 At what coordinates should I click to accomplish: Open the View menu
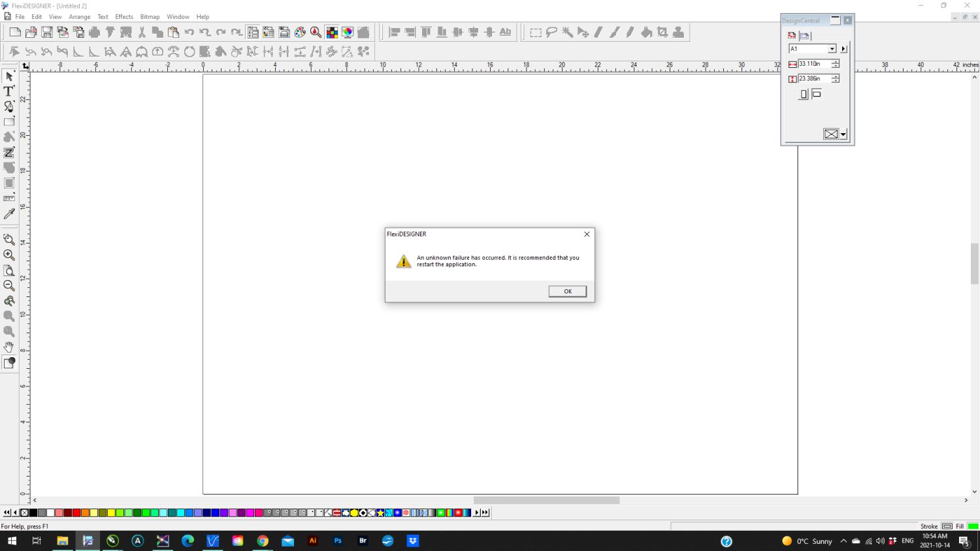coord(56,17)
